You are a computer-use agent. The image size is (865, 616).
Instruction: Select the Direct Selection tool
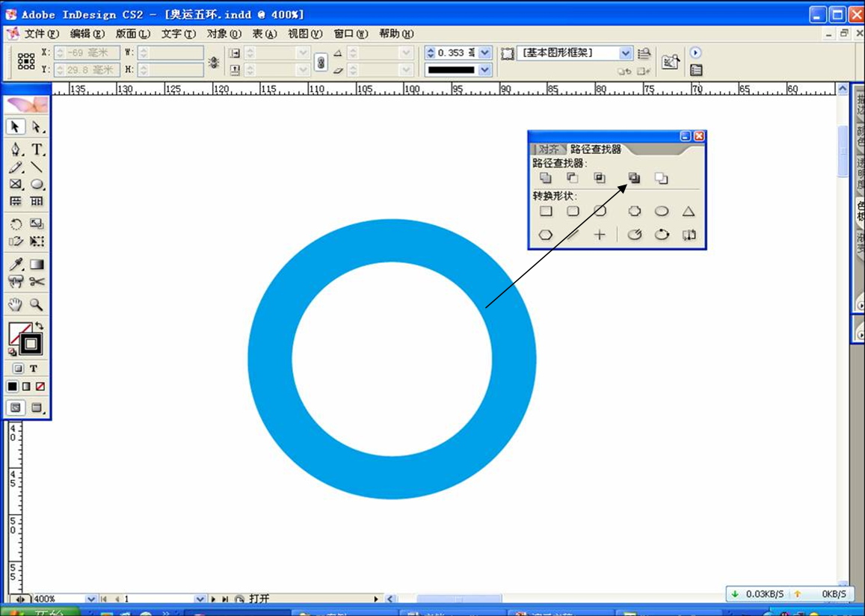[x=37, y=127]
